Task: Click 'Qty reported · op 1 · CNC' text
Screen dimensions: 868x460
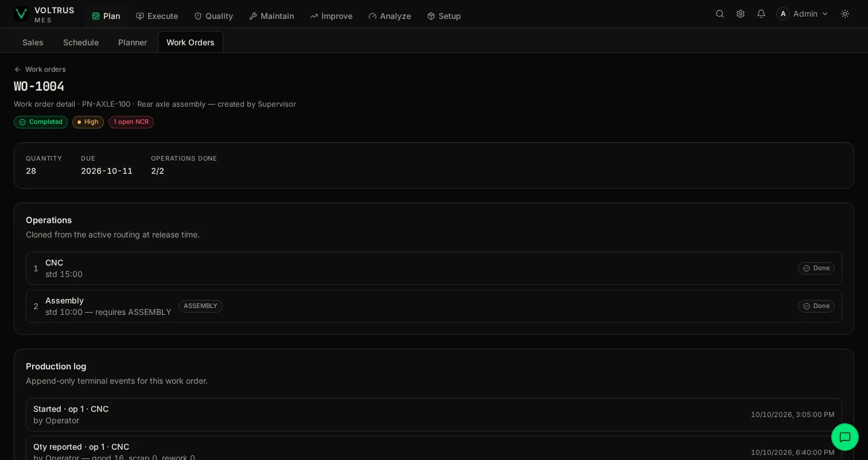Action: click(x=81, y=447)
